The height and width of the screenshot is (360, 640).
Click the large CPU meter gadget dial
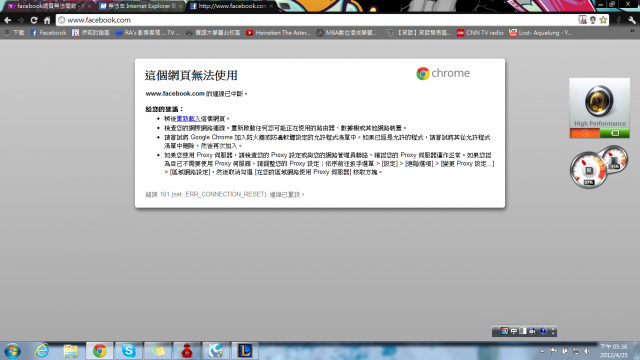[588, 170]
